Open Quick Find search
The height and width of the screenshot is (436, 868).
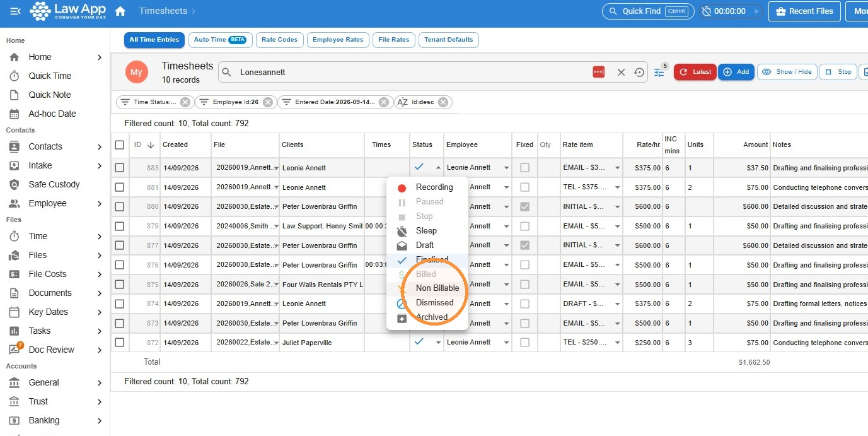(648, 11)
